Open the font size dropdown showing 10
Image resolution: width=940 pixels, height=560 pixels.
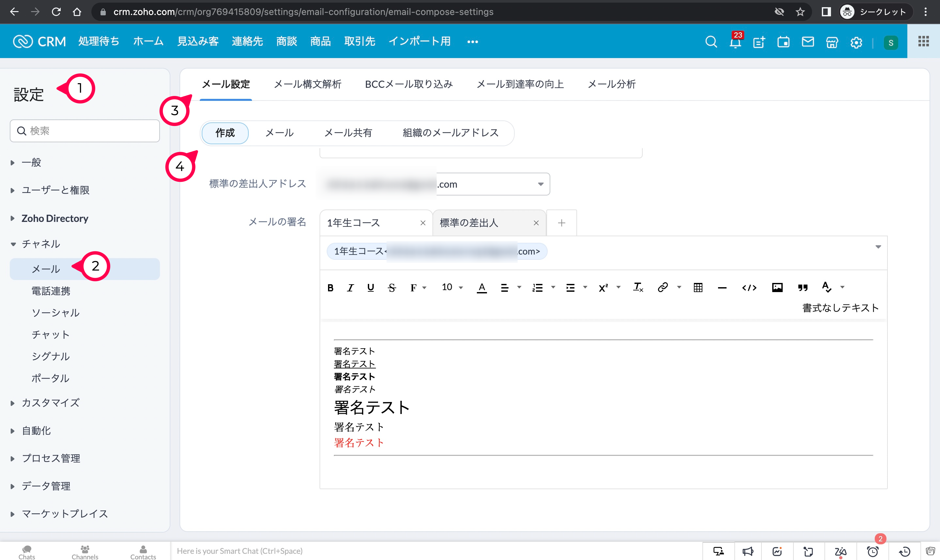(452, 287)
